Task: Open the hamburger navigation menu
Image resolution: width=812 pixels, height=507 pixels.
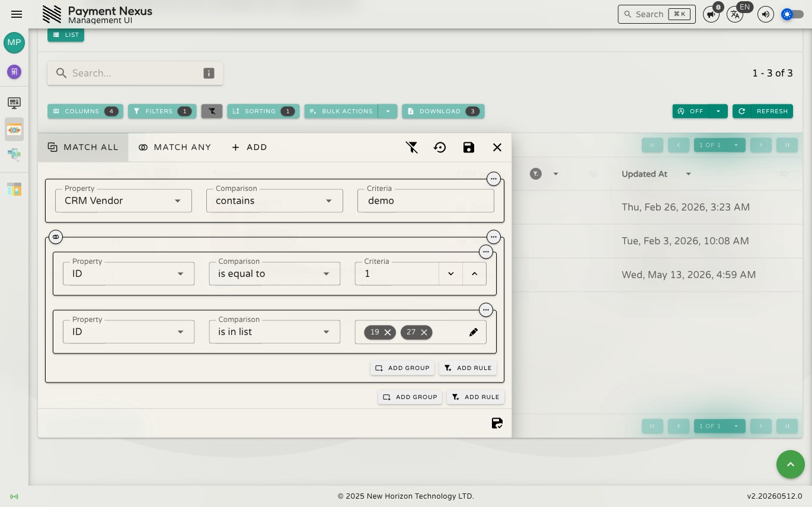Action: pyautogui.click(x=17, y=14)
